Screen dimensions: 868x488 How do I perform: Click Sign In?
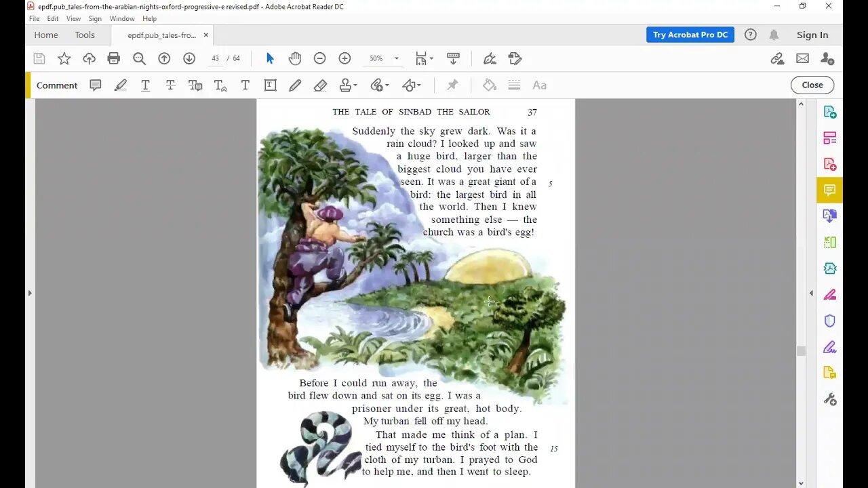tap(812, 35)
